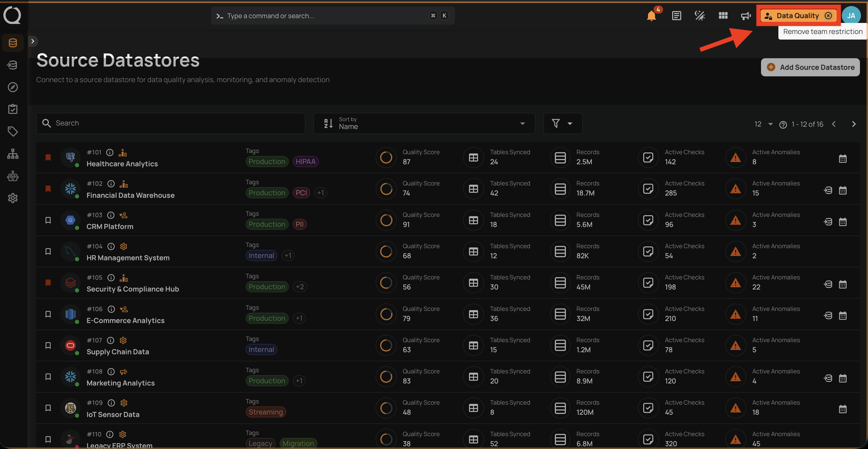868x449 pixels.
Task: Toggle bookmark for IoT Sensor Data
Action: pyautogui.click(x=48, y=408)
